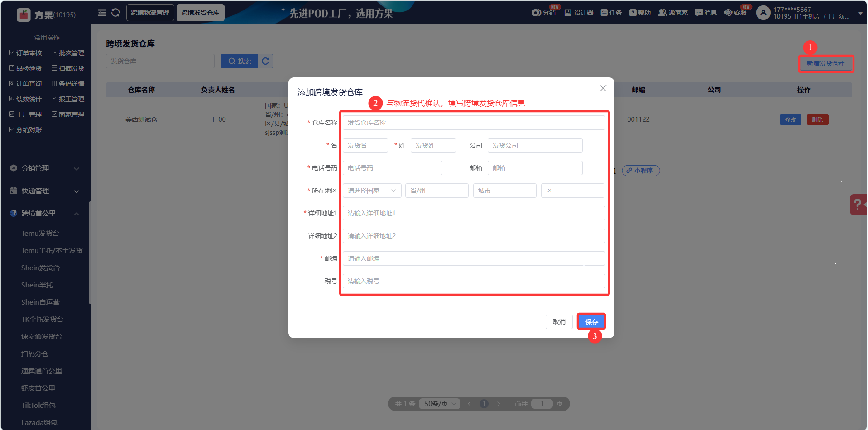Screen dimensions: 868x430
Task: Open the 50条/页 page size dropdown
Action: coord(439,404)
